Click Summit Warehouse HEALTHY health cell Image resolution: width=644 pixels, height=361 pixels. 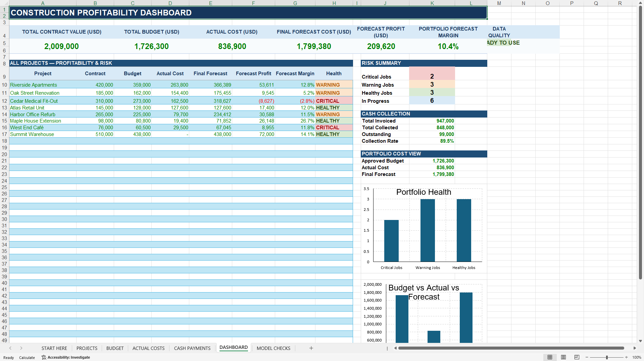[334, 134]
